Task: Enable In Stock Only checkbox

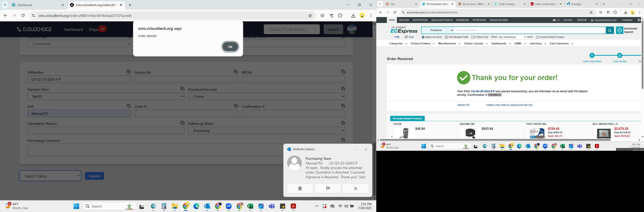Action: pyautogui.click(x=473, y=37)
